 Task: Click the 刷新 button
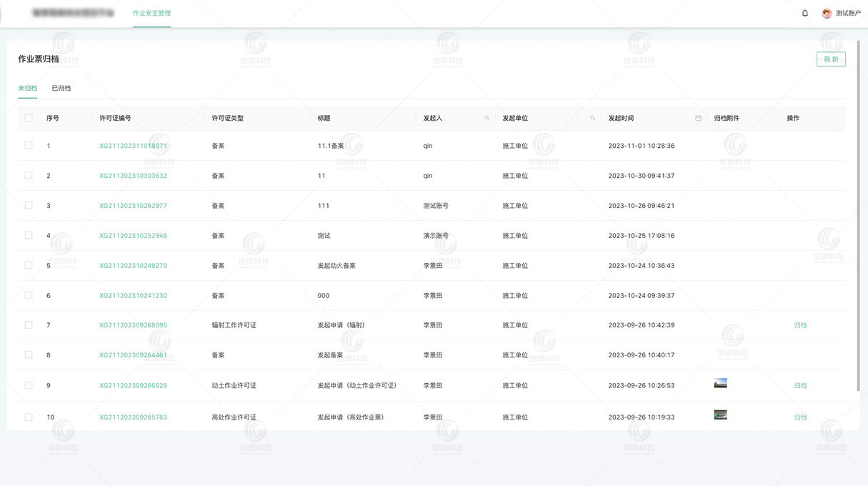pyautogui.click(x=831, y=59)
